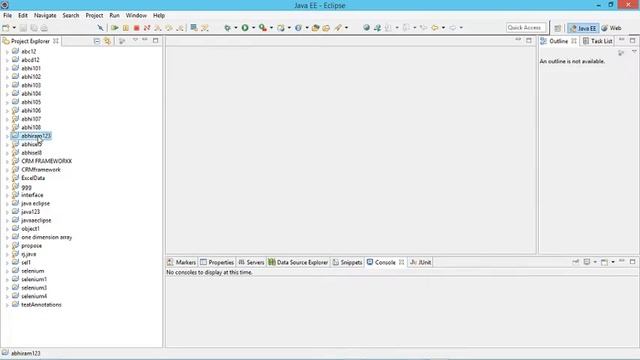Screen dimensions: 640x360
Task: Toggle Link with Editor in Project Explorer
Action: point(107,41)
